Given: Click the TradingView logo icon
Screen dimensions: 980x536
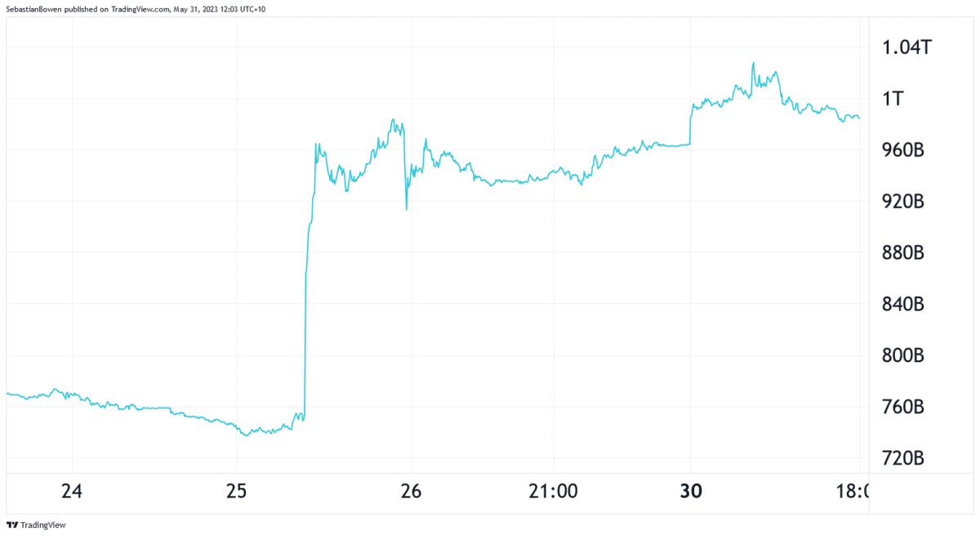Looking at the screenshot, I should click(11, 525).
